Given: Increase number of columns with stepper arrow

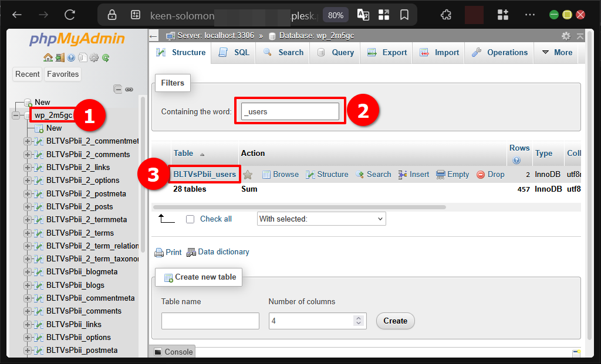Looking at the screenshot, I should tap(359, 318).
